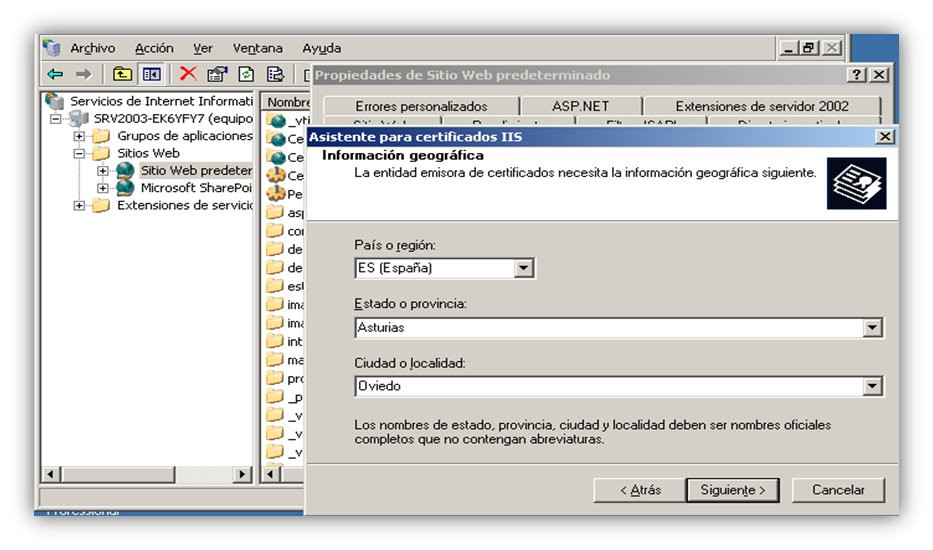933x550 pixels.
Task: Select Sitio Web predeter in the tree
Action: [x=196, y=170]
